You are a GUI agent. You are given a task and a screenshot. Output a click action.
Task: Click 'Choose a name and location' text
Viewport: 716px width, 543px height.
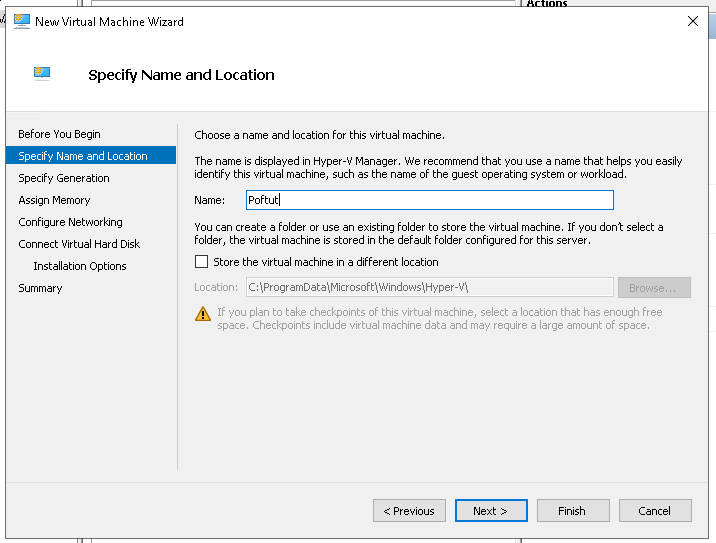(x=319, y=135)
